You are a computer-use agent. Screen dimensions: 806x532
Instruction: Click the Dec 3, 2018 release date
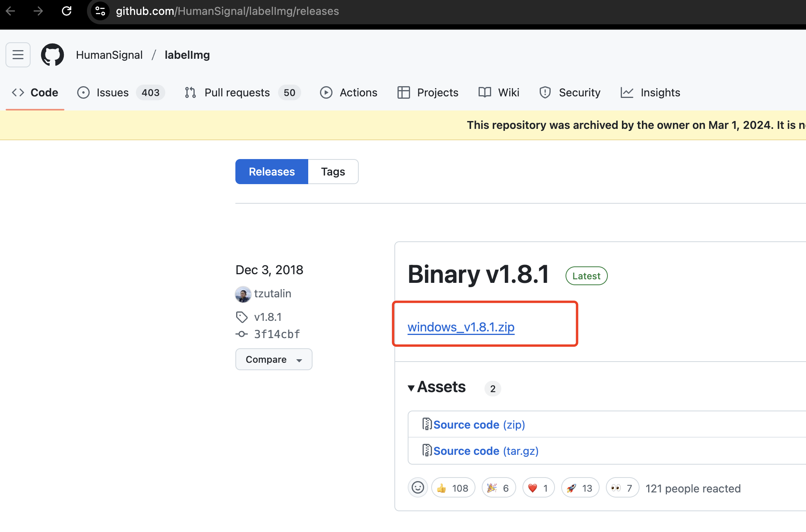pos(269,270)
